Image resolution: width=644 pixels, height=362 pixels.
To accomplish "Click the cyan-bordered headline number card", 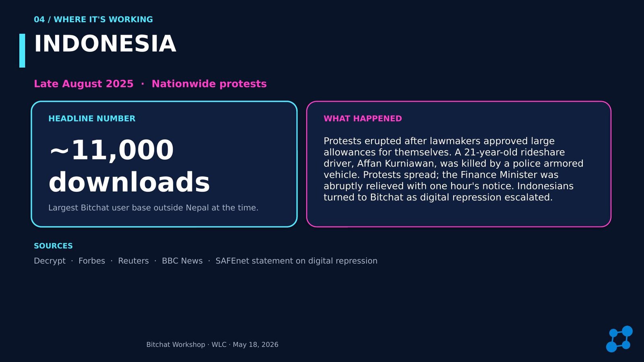I will click(164, 164).
